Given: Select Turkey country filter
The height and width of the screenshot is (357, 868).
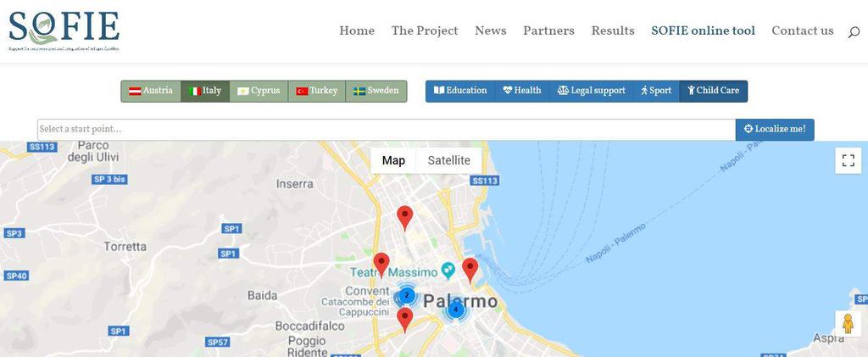Looking at the screenshot, I should coord(317,91).
